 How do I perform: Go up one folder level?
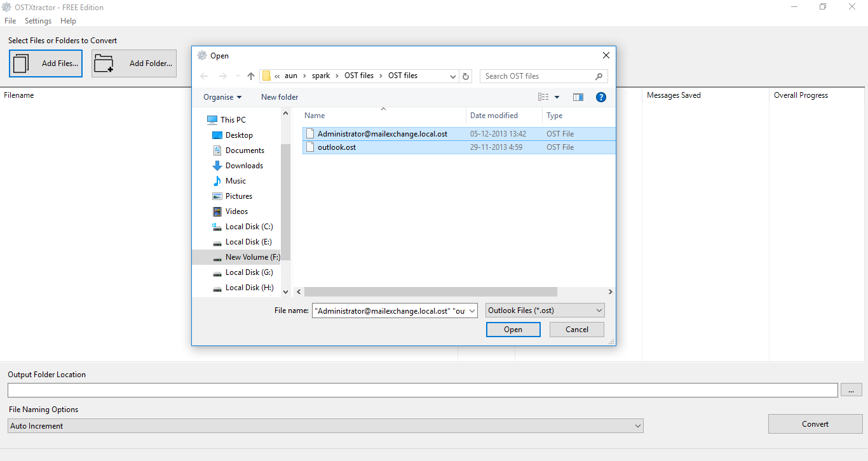251,76
